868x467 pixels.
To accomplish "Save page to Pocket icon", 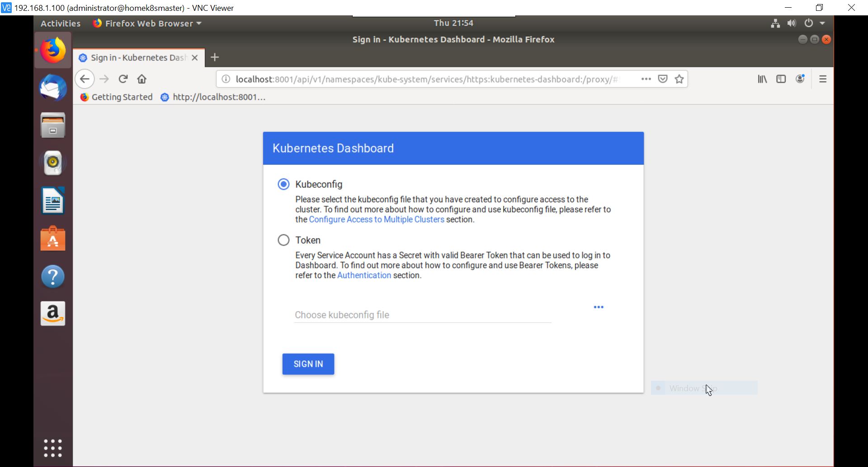I will click(663, 79).
